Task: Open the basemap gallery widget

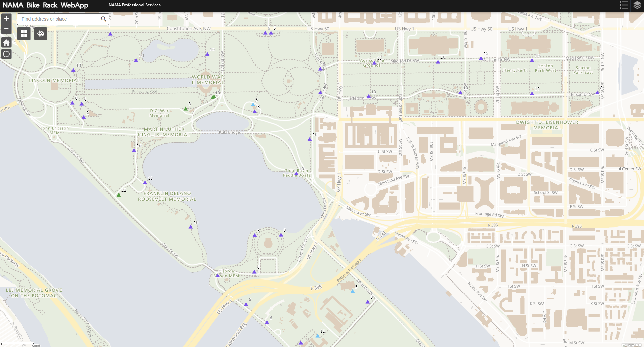Action: (24, 34)
